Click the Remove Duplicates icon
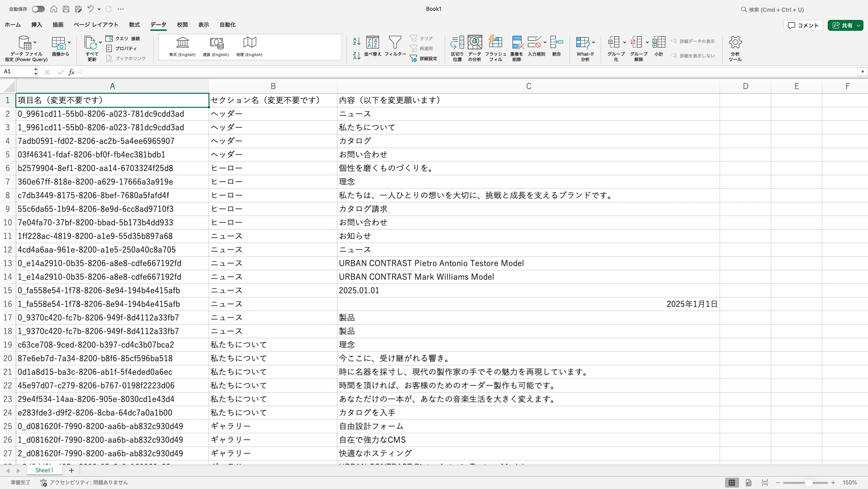Screen dimensions: 868x489 pyautogui.click(x=517, y=43)
